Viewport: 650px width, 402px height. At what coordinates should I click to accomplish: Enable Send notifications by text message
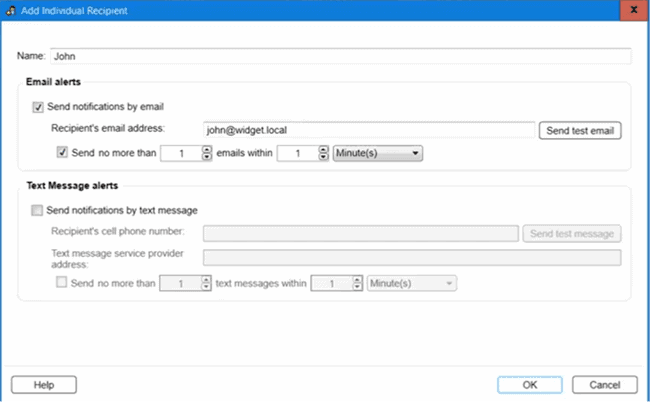(36, 210)
